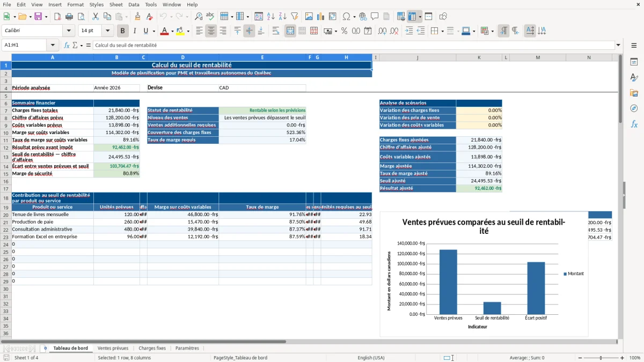
Task: Open Find and Replace icon
Action: point(199,17)
